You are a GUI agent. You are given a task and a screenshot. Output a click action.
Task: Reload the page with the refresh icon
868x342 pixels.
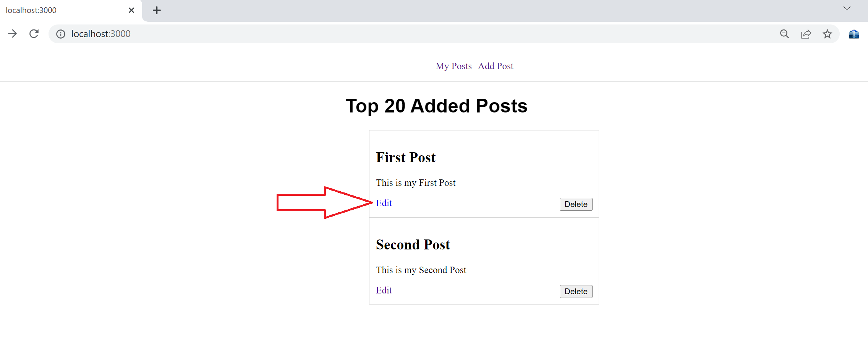(x=34, y=34)
